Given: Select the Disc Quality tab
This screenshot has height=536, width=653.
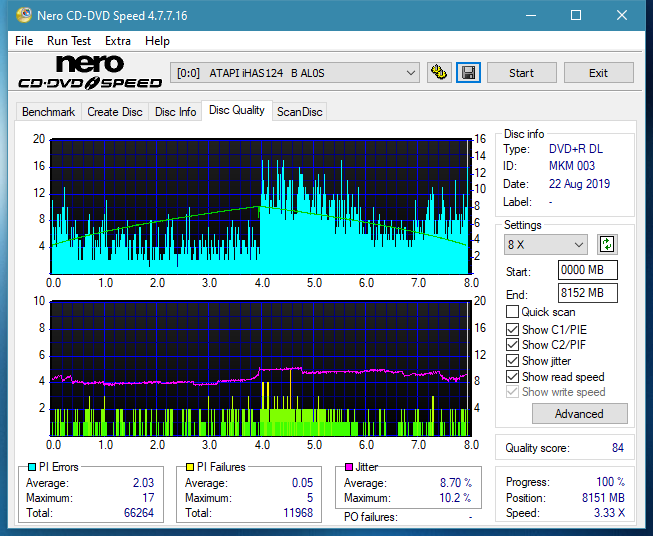Looking at the screenshot, I should coord(237,110).
